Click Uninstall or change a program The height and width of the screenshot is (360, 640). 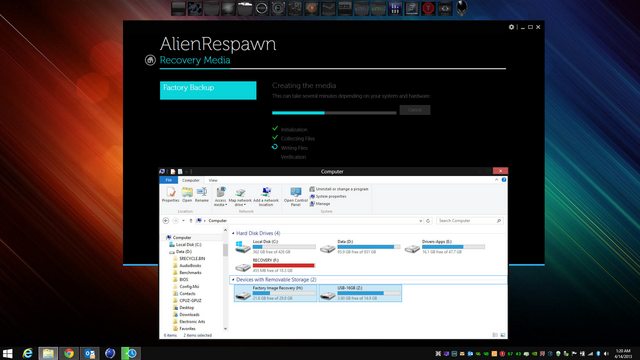tap(339, 189)
